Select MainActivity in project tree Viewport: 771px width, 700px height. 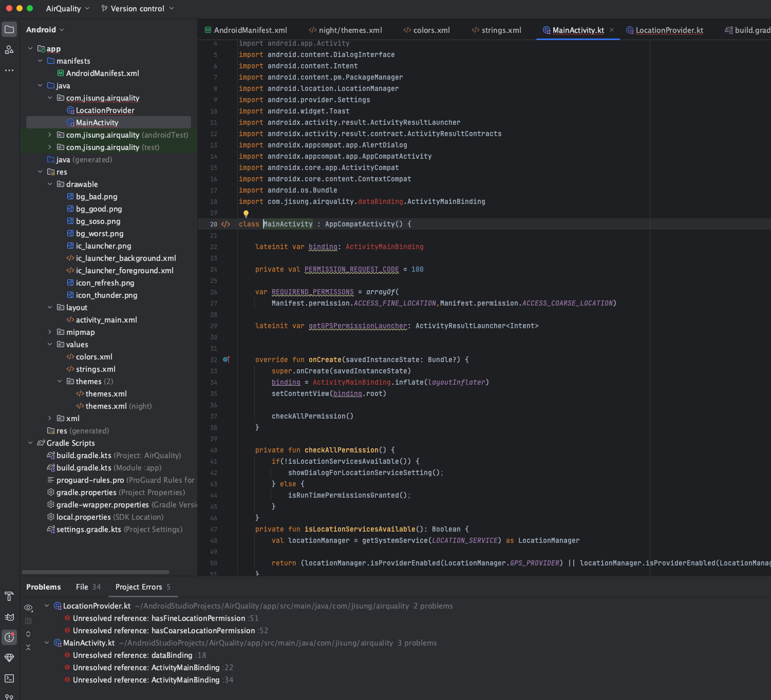(x=108, y=122)
